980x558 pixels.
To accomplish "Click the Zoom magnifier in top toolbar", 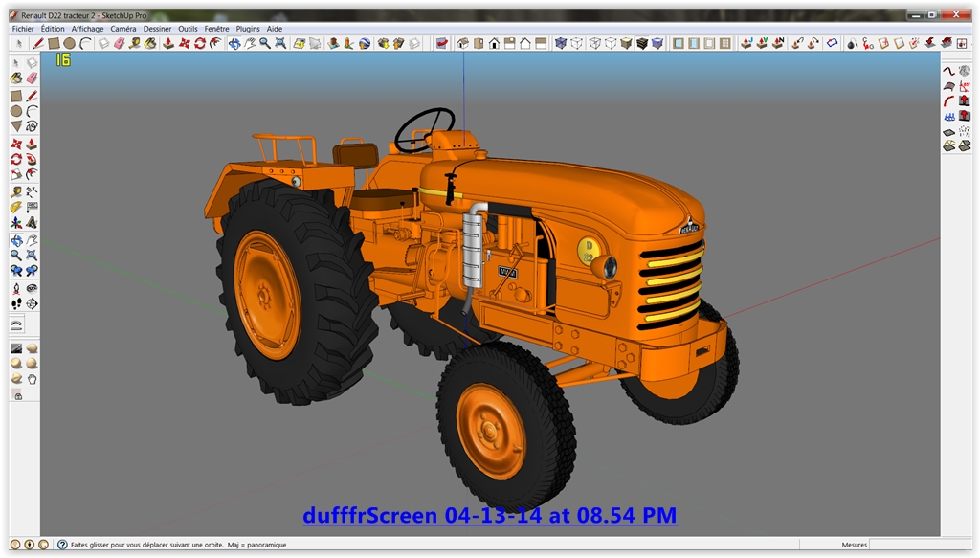I will 265,43.
